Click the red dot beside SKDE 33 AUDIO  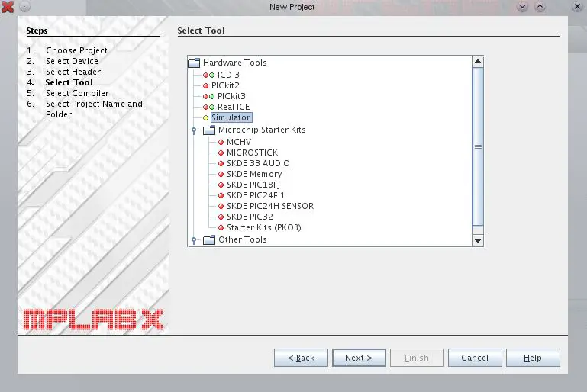coord(221,163)
